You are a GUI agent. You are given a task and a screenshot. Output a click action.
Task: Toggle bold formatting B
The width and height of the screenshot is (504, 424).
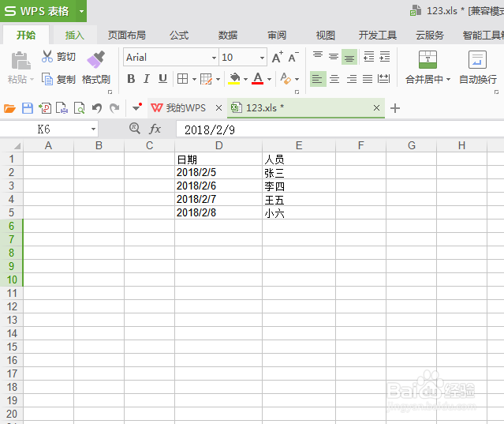point(131,78)
